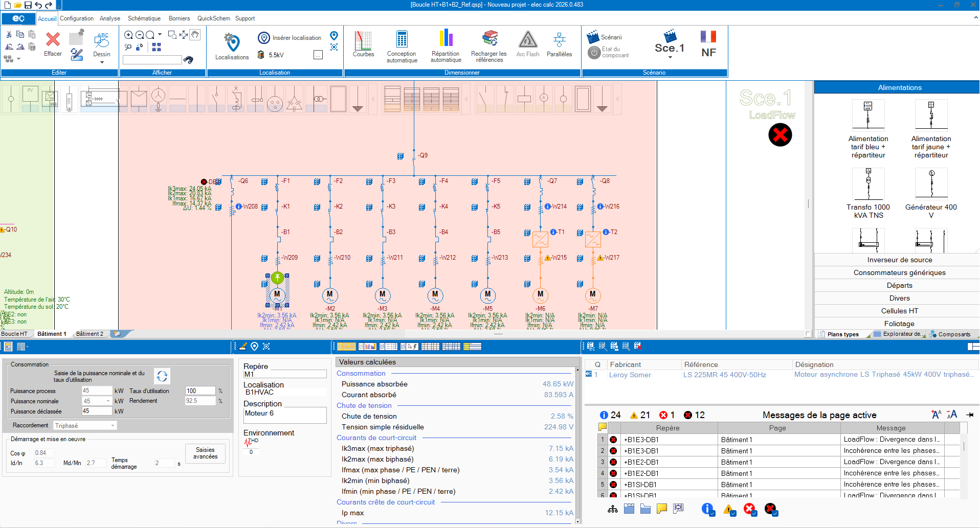Increase message font size
Viewport: 980px width, 528px height.
click(936, 415)
